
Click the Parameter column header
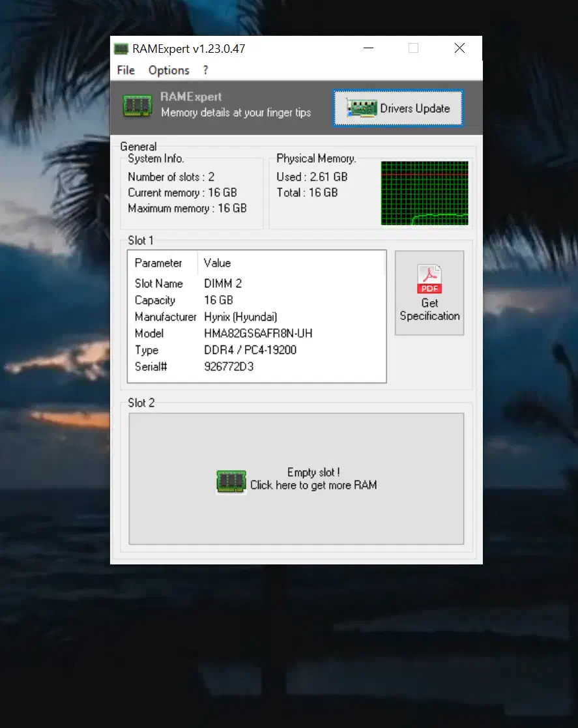158,263
